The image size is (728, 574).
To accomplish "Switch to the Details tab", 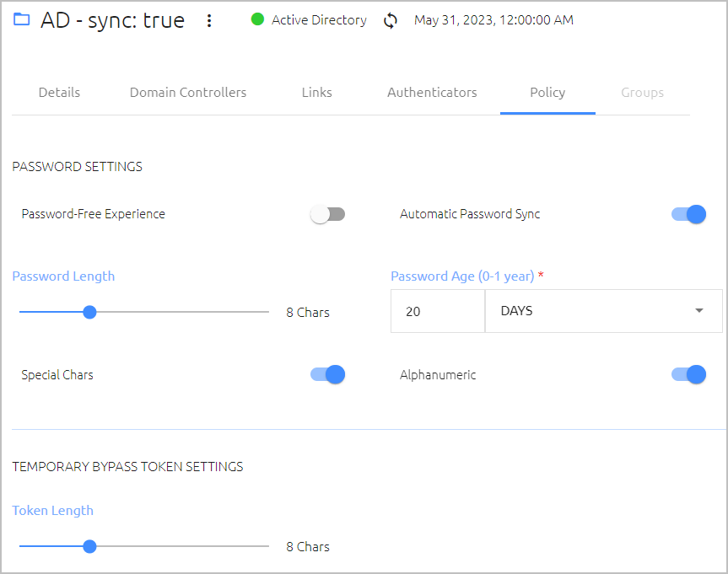I will (x=59, y=93).
